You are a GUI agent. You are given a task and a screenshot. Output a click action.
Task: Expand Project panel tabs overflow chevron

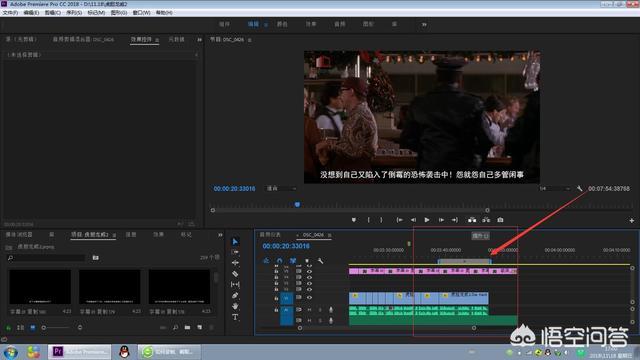(220, 235)
